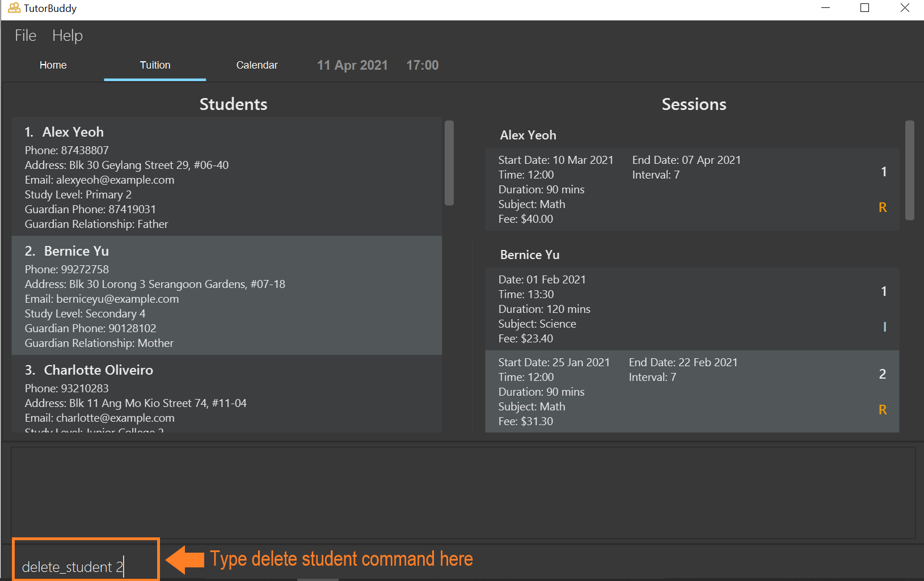The width and height of the screenshot is (924, 581).
Task: Select student card Charlotte Oliveiro
Action: [227, 394]
